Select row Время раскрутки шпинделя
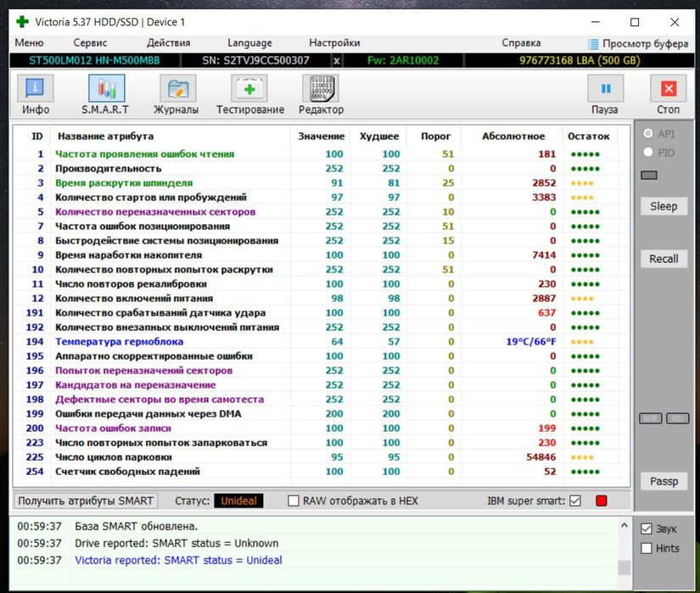Image resolution: width=700 pixels, height=593 pixels. 322,183
